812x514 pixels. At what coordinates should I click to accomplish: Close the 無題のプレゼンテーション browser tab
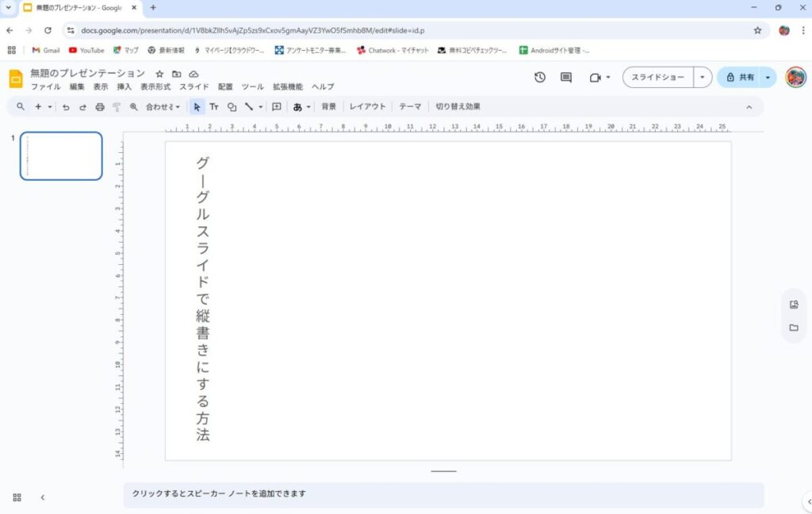[x=134, y=8]
